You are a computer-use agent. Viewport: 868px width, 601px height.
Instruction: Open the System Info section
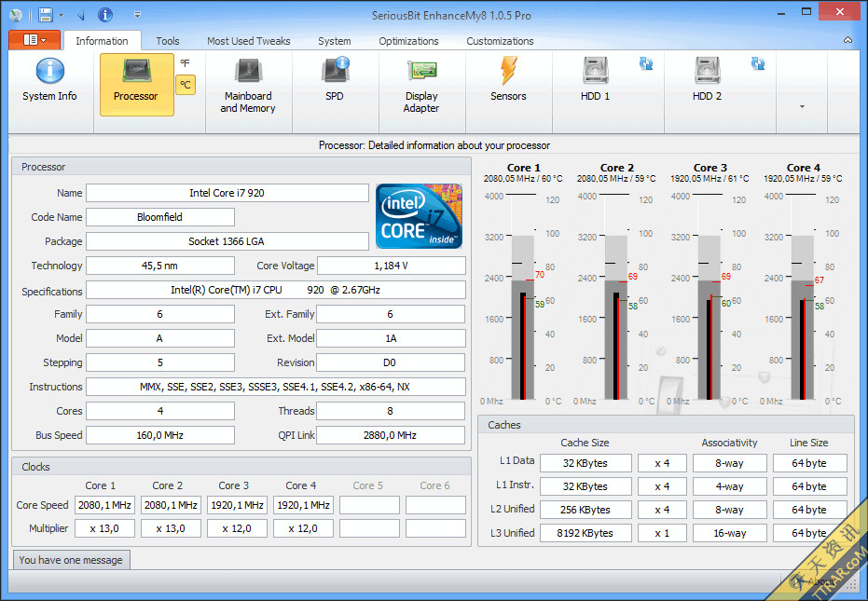pos(49,81)
